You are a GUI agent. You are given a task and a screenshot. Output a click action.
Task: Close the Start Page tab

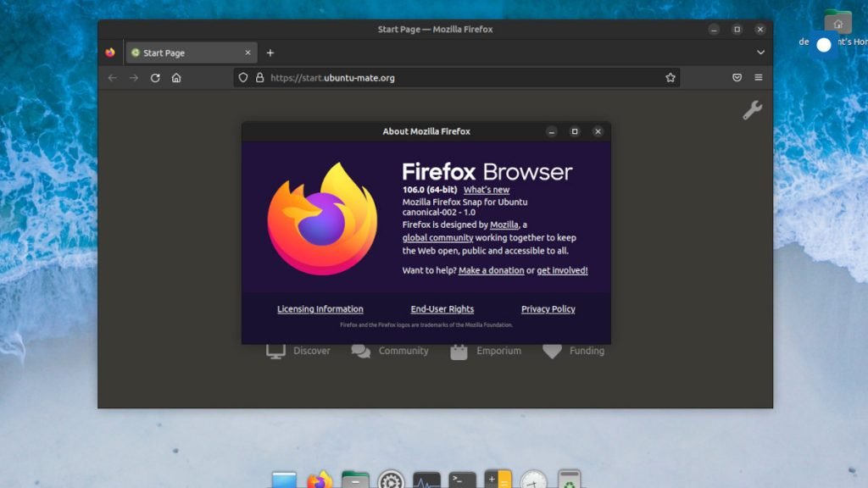click(x=248, y=53)
